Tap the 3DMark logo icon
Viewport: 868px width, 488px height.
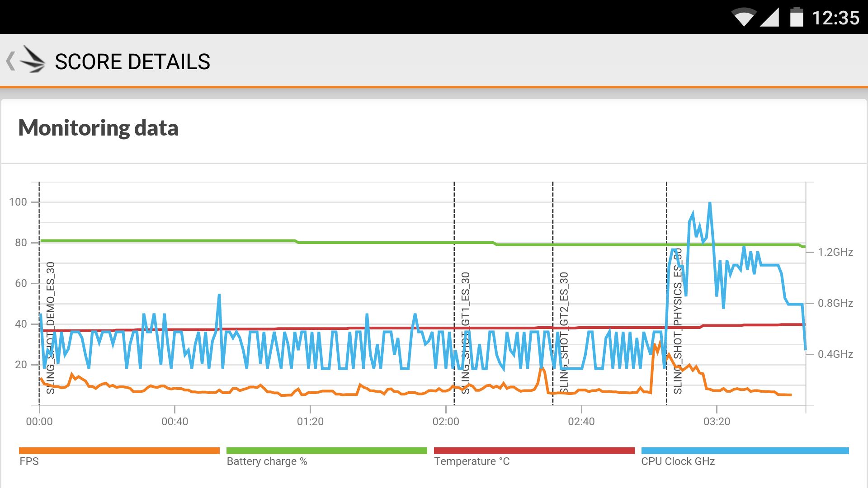(33, 60)
